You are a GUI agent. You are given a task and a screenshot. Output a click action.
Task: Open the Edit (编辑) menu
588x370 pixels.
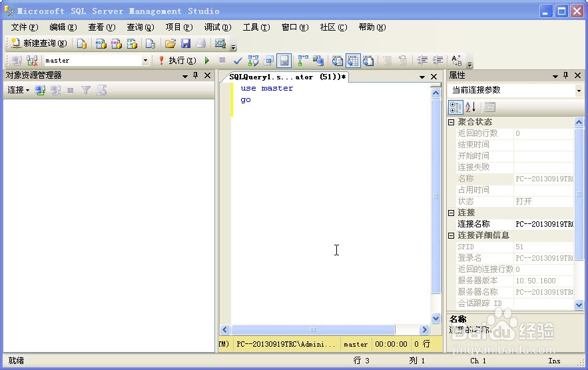(63, 27)
